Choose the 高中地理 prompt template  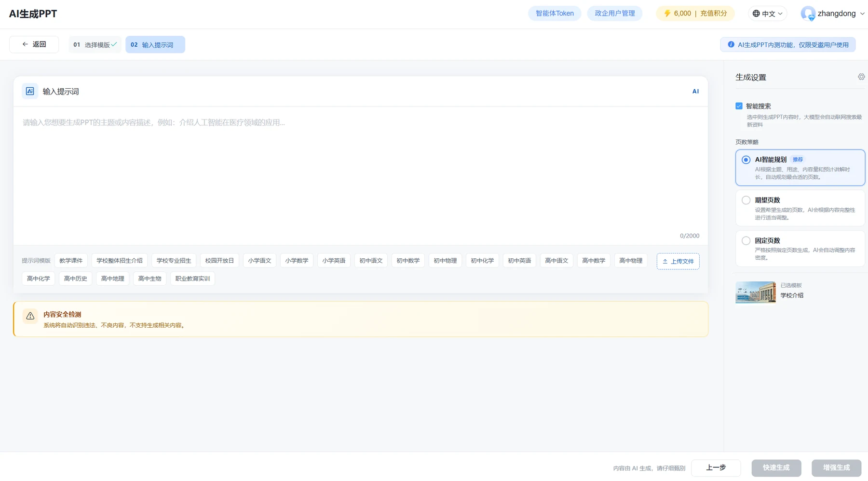pyautogui.click(x=113, y=279)
